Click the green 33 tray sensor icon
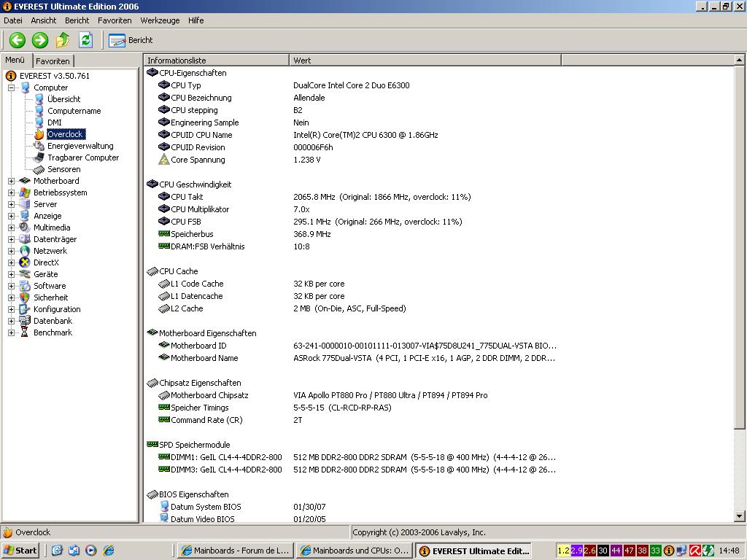 (655, 551)
